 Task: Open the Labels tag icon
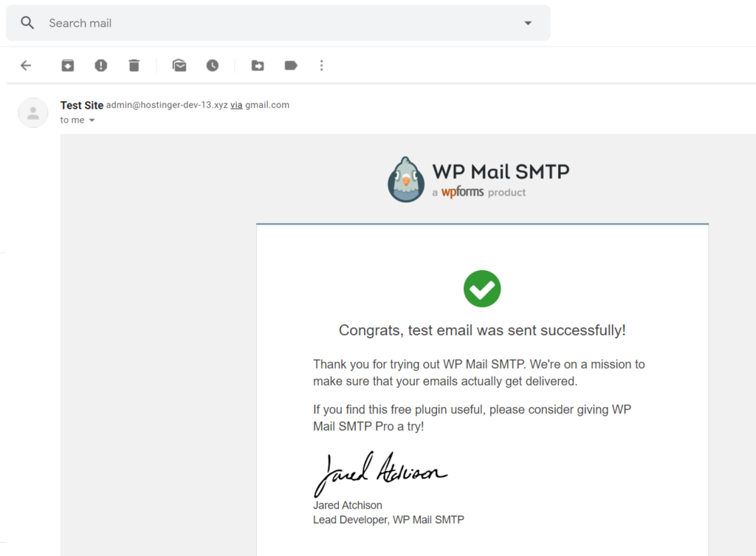click(x=291, y=66)
